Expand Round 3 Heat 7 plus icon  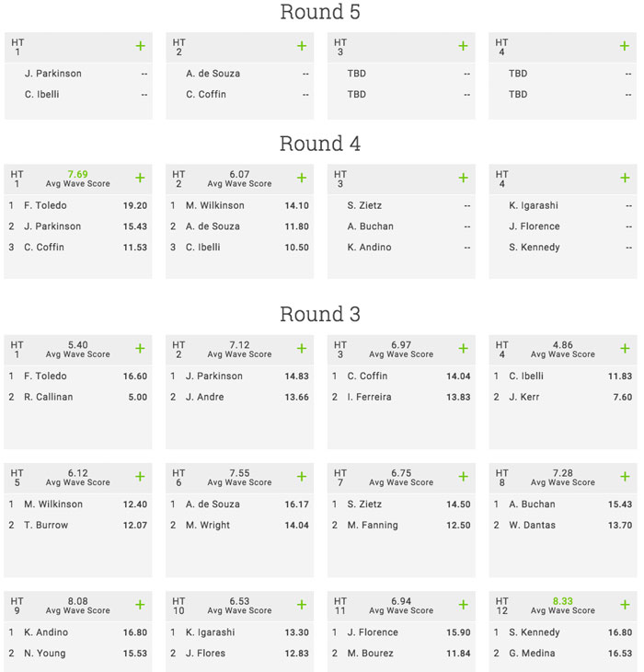[464, 477]
